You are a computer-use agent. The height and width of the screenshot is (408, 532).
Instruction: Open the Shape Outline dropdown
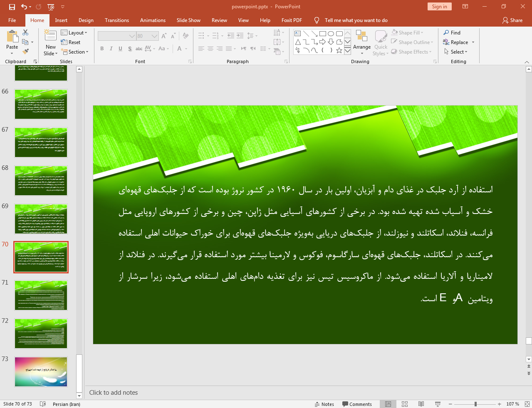412,42
